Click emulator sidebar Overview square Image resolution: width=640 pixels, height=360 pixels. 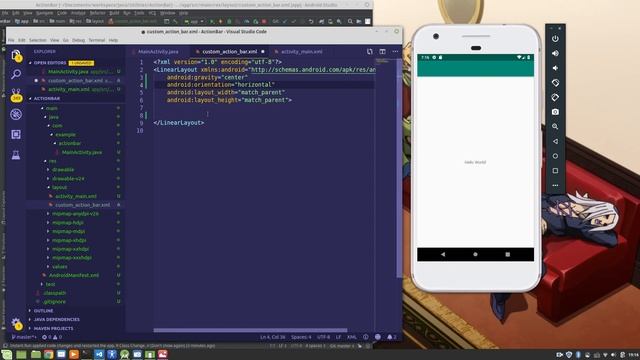[x=555, y=171]
